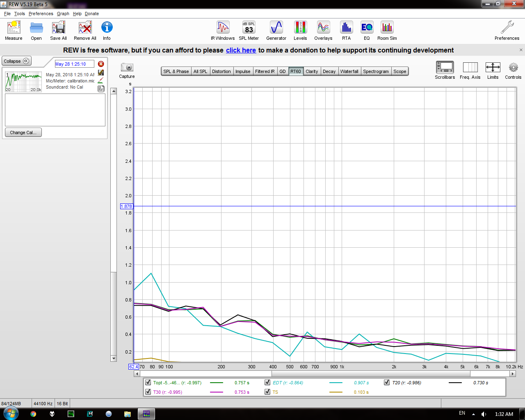This screenshot has height=420, width=525.
Task: Delete the measurement with red X icon
Action: [101, 64]
